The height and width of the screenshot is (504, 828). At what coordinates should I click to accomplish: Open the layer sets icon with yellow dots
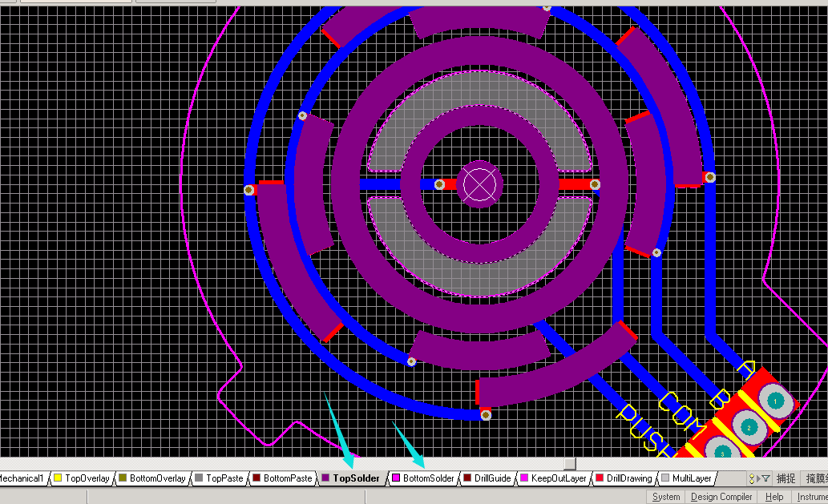coord(752,478)
